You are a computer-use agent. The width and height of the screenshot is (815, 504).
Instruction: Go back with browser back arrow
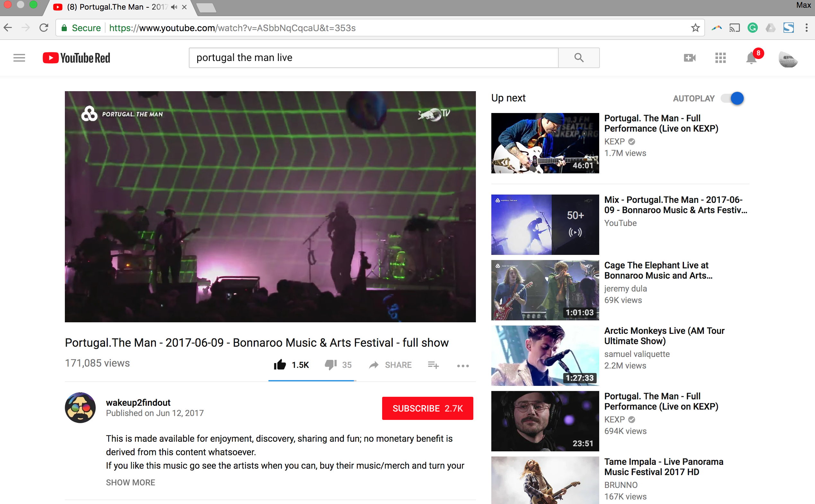pos(8,28)
